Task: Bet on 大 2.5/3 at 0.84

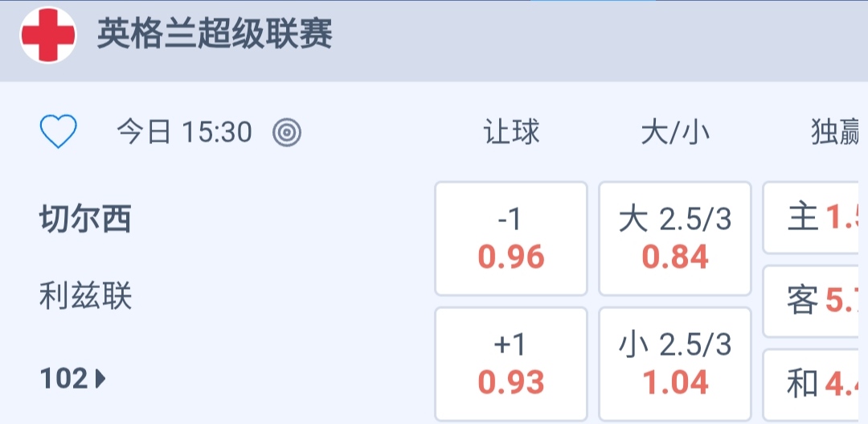Action: [x=675, y=239]
